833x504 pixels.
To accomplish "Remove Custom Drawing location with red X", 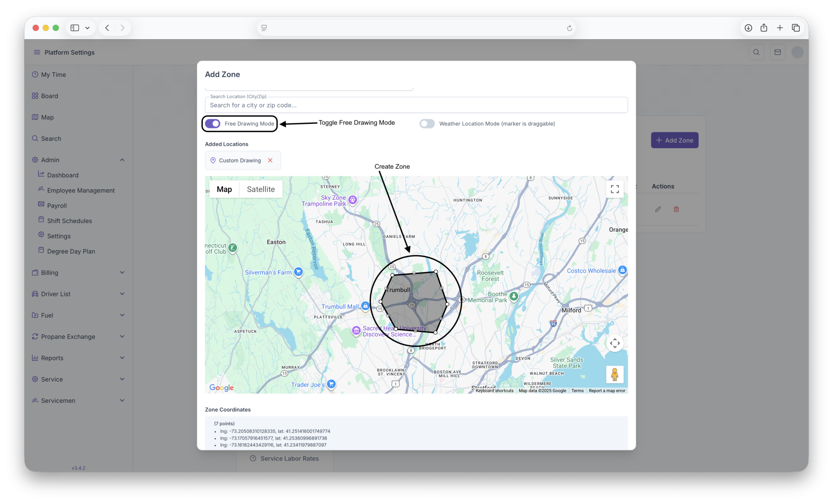I will tap(270, 161).
